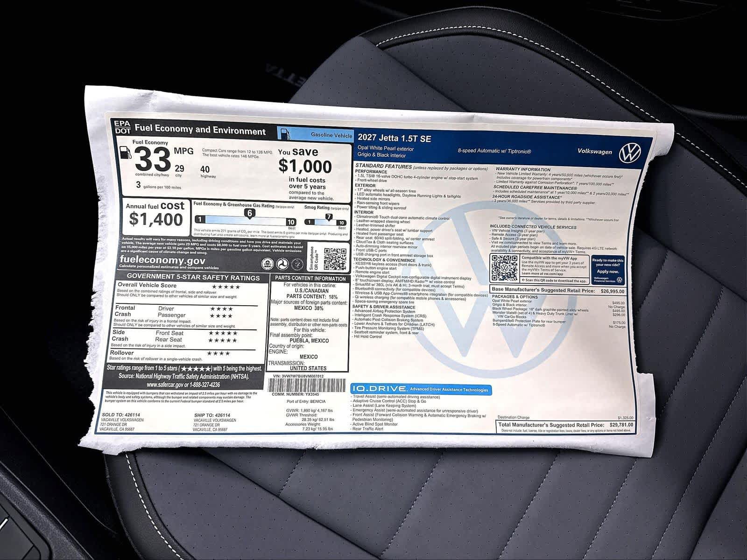Click the SOLD TO: 426114 dealer entry

tap(122, 422)
